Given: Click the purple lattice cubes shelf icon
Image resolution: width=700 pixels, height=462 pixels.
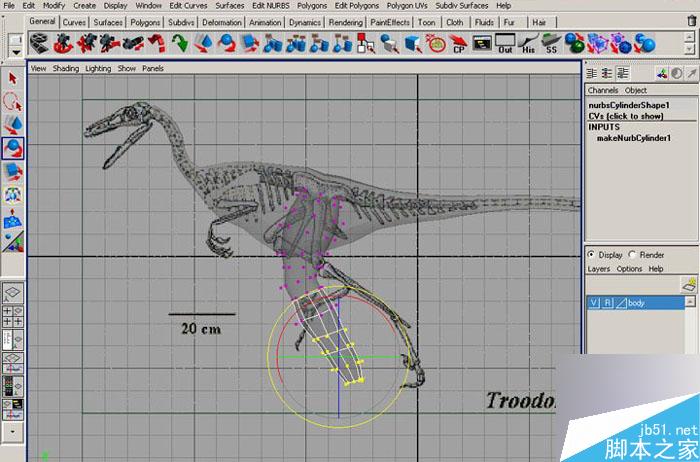Looking at the screenshot, I should 598,44.
